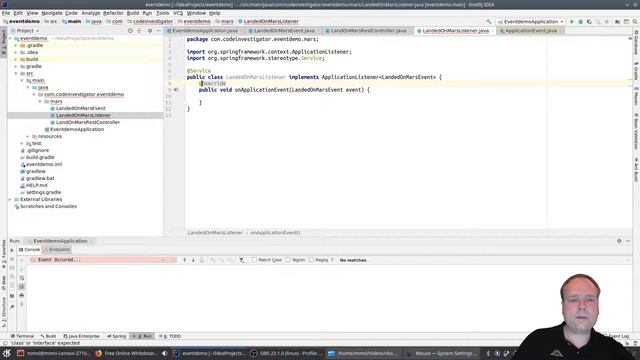Image resolution: width=640 pixels, height=360 pixels.
Task: Open Java Enterprise tool window
Action: (81, 336)
